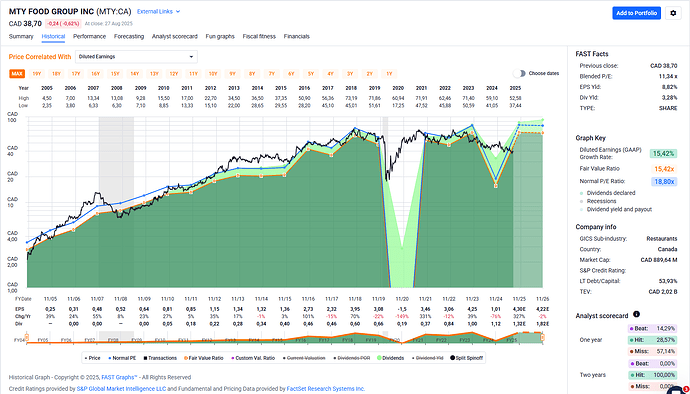Click the One year Beat 14,29% badge

click(x=651, y=328)
